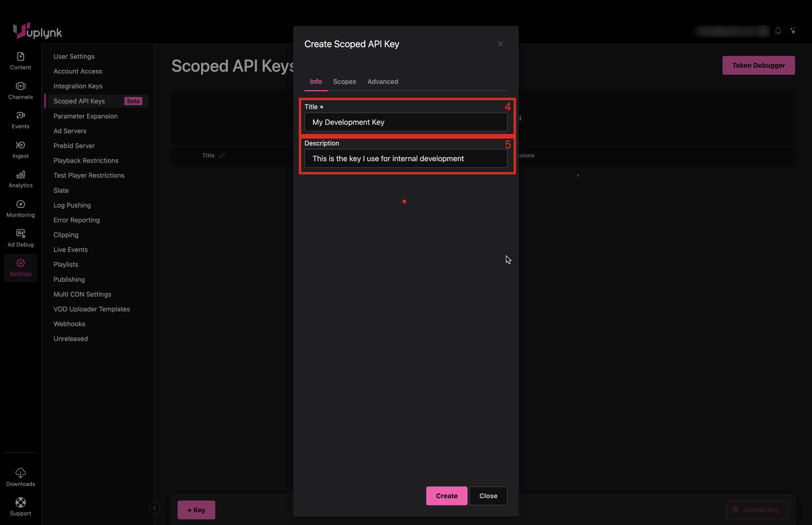Click into the Title input field
The height and width of the screenshot is (525, 812).
point(406,122)
